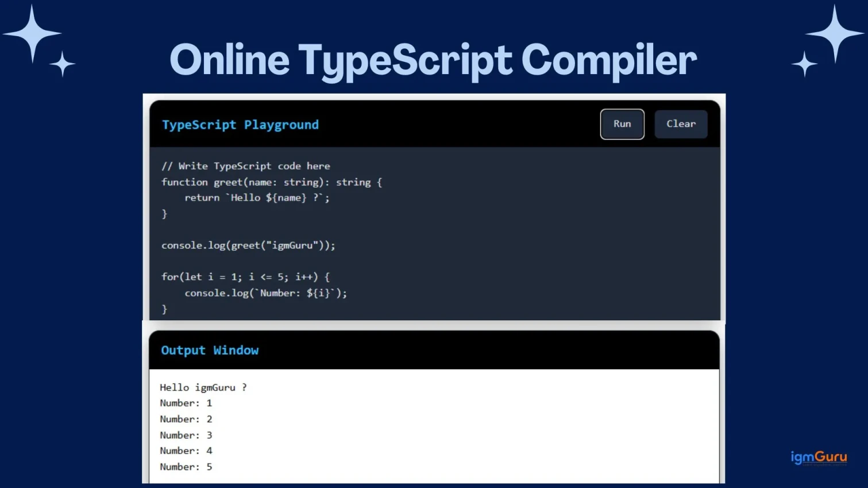Click the '// Write TypeScript code here' comment line
This screenshot has height=488, width=868.
tap(246, 166)
